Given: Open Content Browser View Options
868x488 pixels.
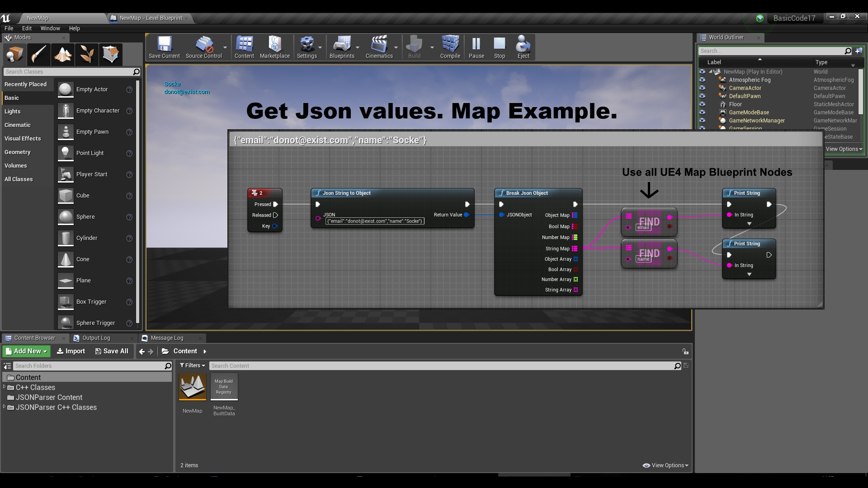Looking at the screenshot, I should click(665, 465).
